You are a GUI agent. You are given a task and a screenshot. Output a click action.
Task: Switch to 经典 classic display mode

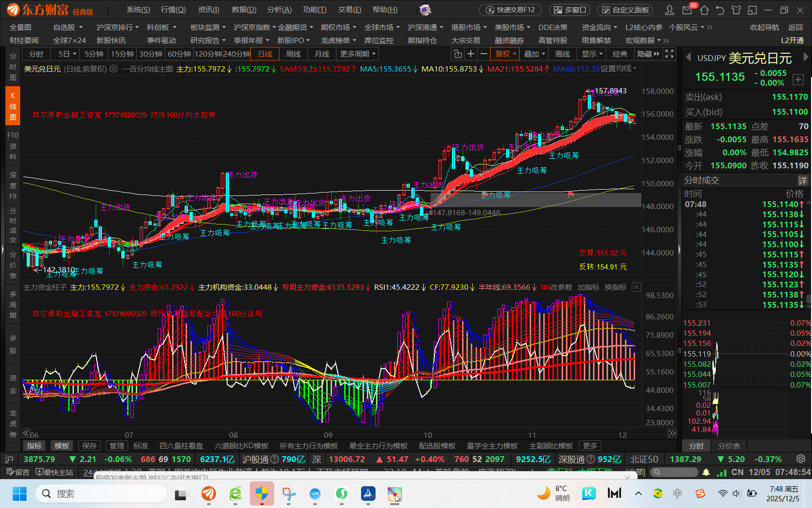[620, 54]
